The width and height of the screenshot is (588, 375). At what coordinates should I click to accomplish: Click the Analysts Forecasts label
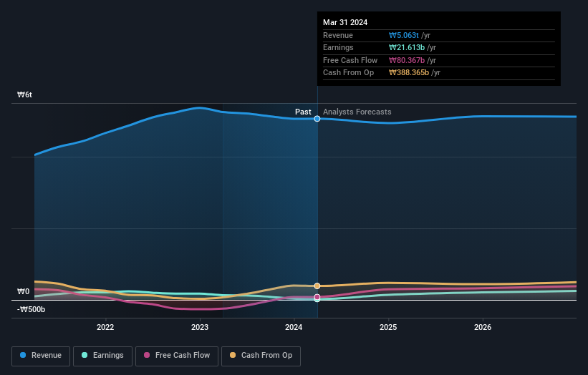tap(357, 112)
